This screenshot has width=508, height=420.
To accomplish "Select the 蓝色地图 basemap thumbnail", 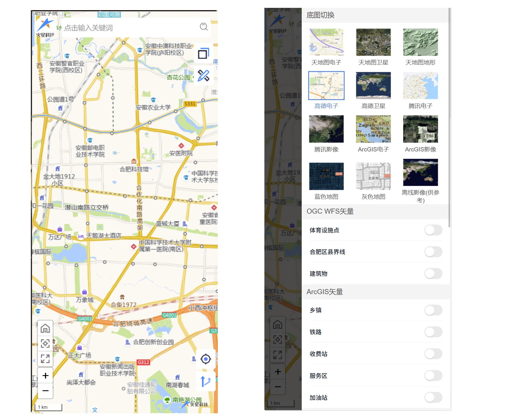I will 326,176.
